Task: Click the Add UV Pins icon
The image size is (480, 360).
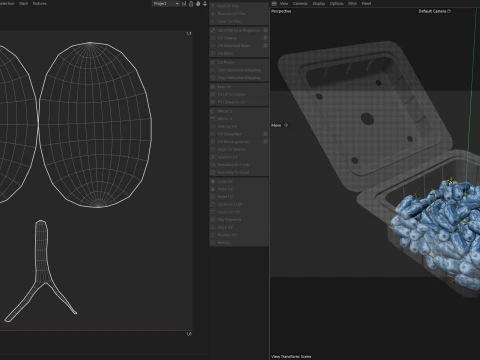Action: point(213,6)
